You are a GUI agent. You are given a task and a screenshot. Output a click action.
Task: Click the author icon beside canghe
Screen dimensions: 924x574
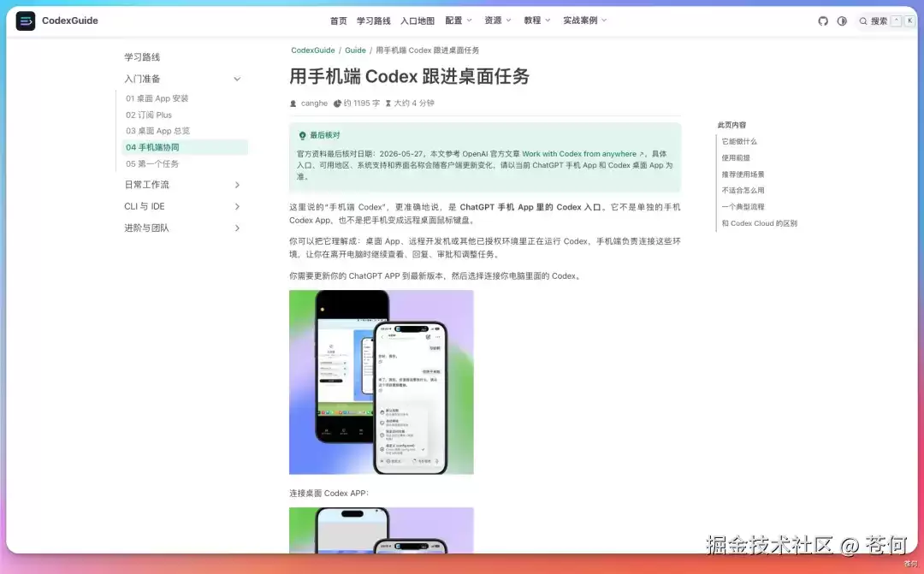coord(293,104)
